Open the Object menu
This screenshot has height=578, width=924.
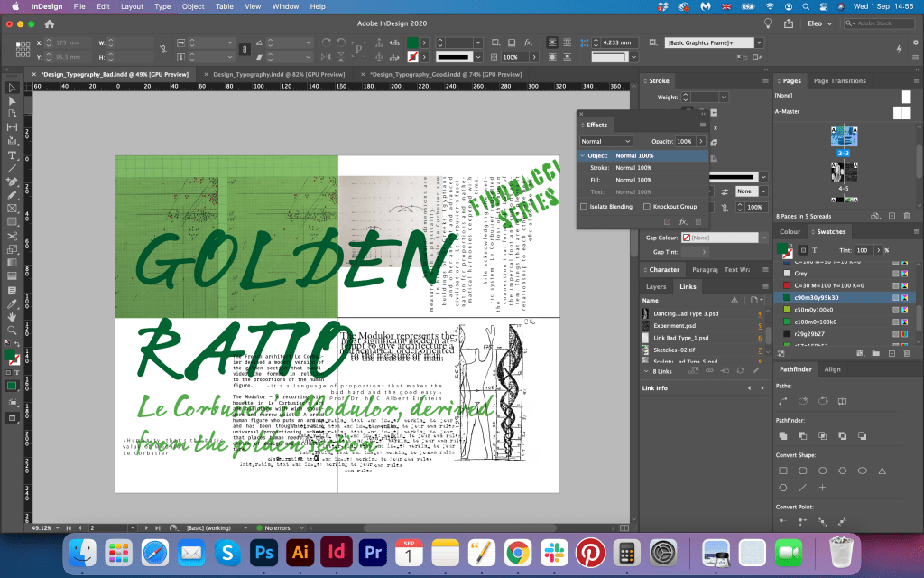coord(192,6)
